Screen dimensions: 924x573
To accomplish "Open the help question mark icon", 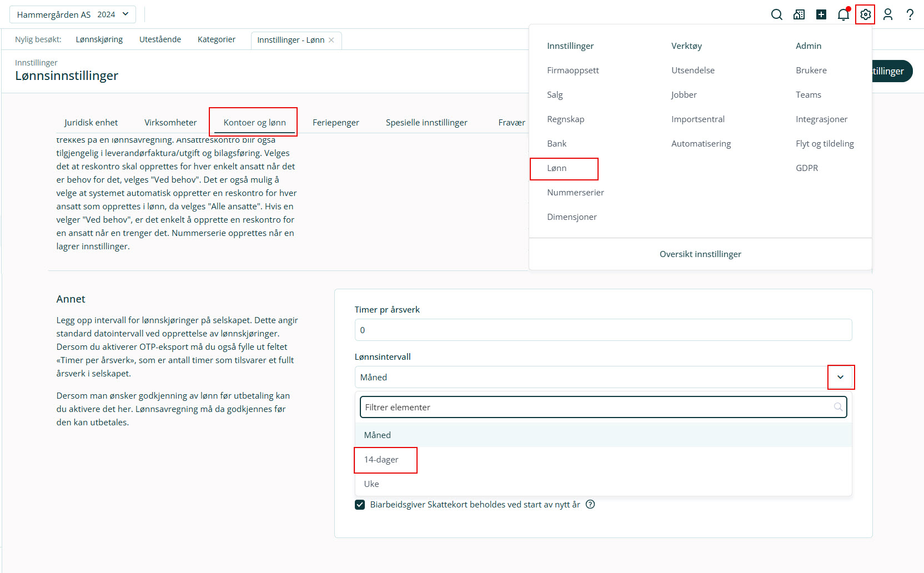I will point(910,14).
